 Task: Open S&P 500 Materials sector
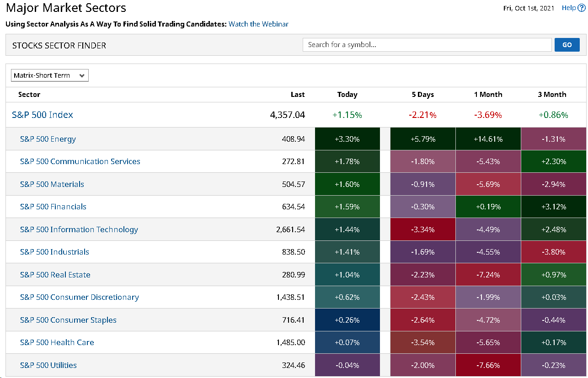52,184
